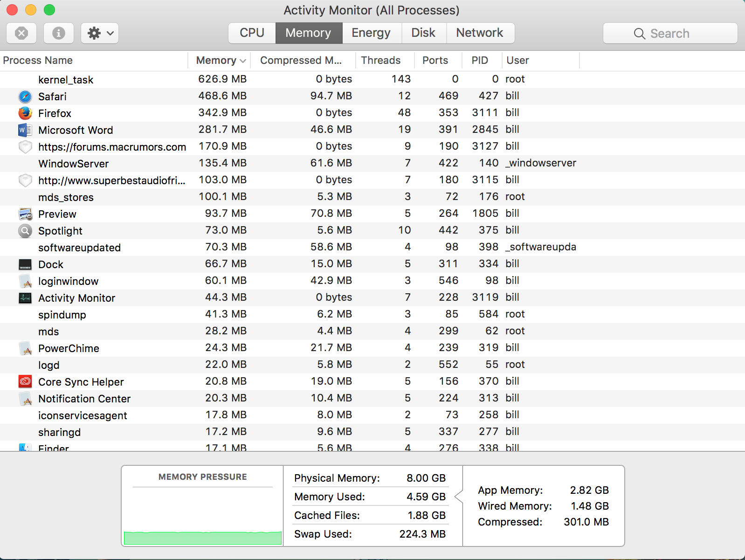Open the process info (i) button
The width and height of the screenshot is (745, 560).
(59, 33)
